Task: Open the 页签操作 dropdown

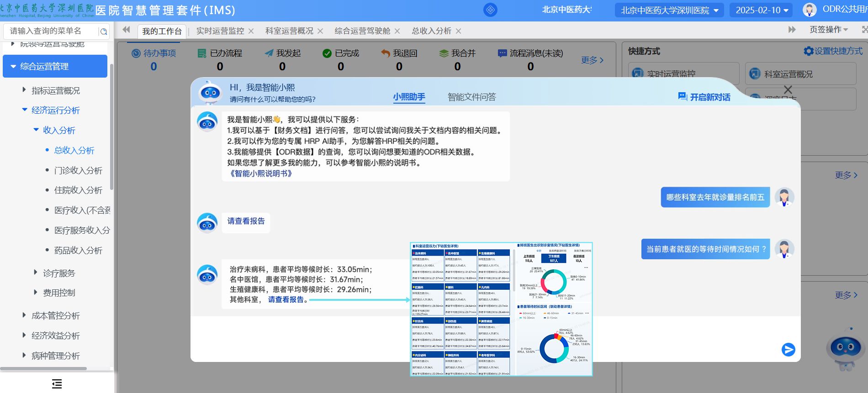Action: coord(829,30)
